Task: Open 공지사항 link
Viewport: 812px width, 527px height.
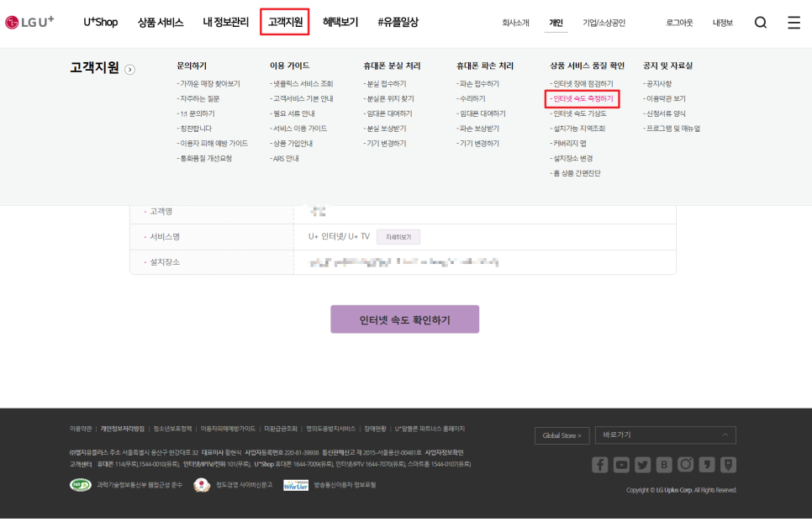Action: [657, 84]
